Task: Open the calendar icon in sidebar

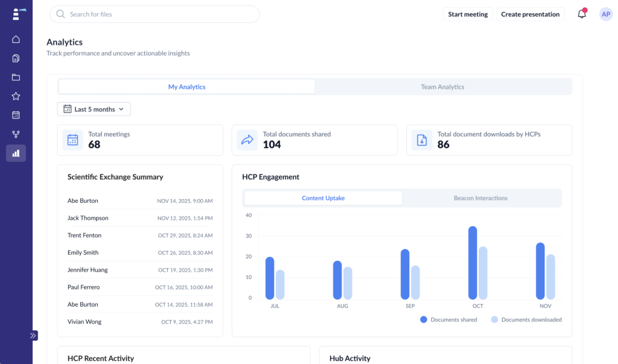Action: click(x=16, y=115)
